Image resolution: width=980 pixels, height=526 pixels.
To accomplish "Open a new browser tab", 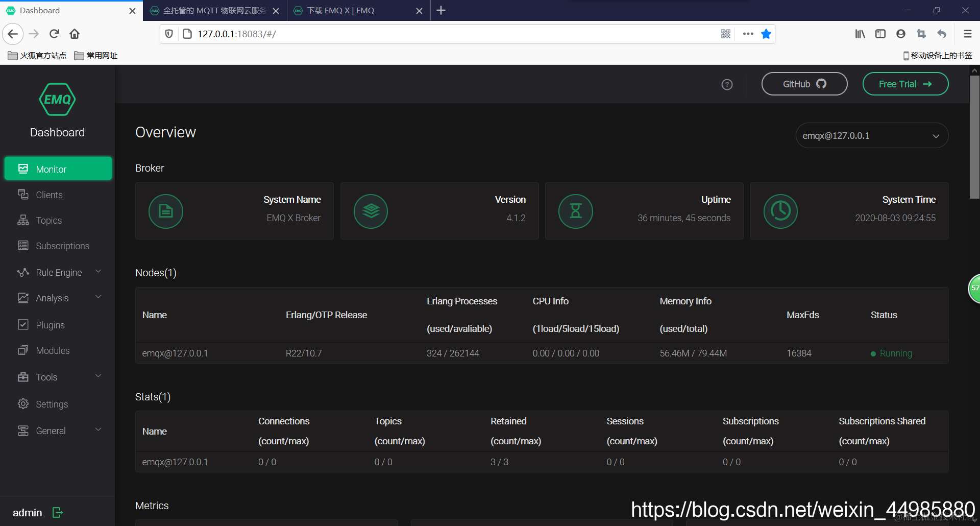I will coord(441,10).
